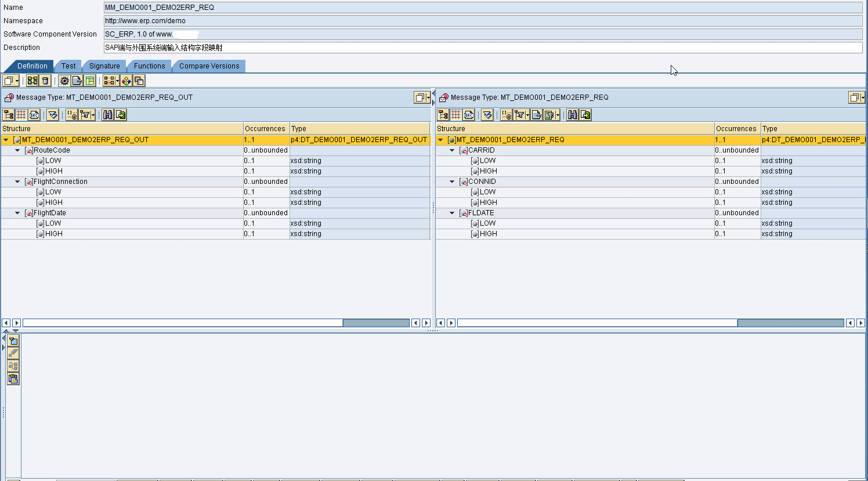This screenshot has width=868, height=481.
Task: Open the Compare Versions tab
Action: [209, 66]
